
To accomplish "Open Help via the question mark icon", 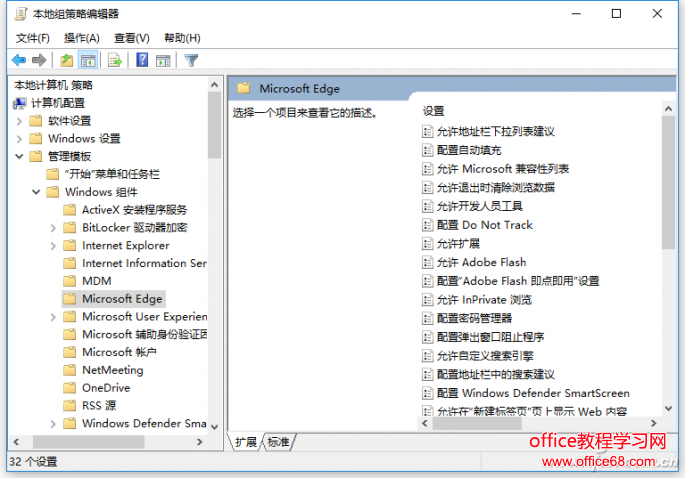I will [x=142, y=60].
